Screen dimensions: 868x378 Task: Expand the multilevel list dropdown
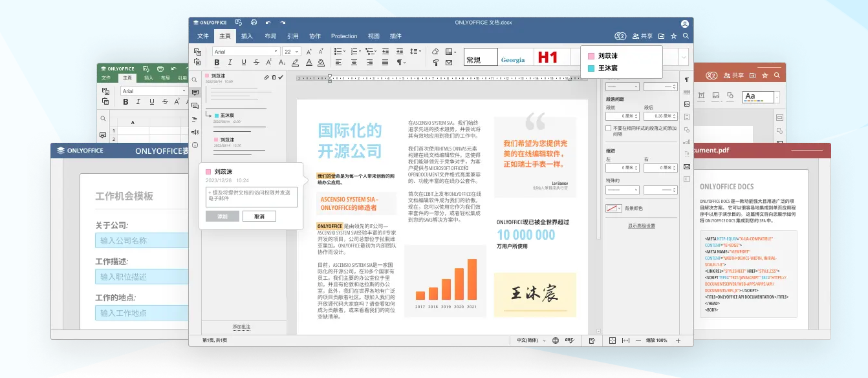pos(375,51)
